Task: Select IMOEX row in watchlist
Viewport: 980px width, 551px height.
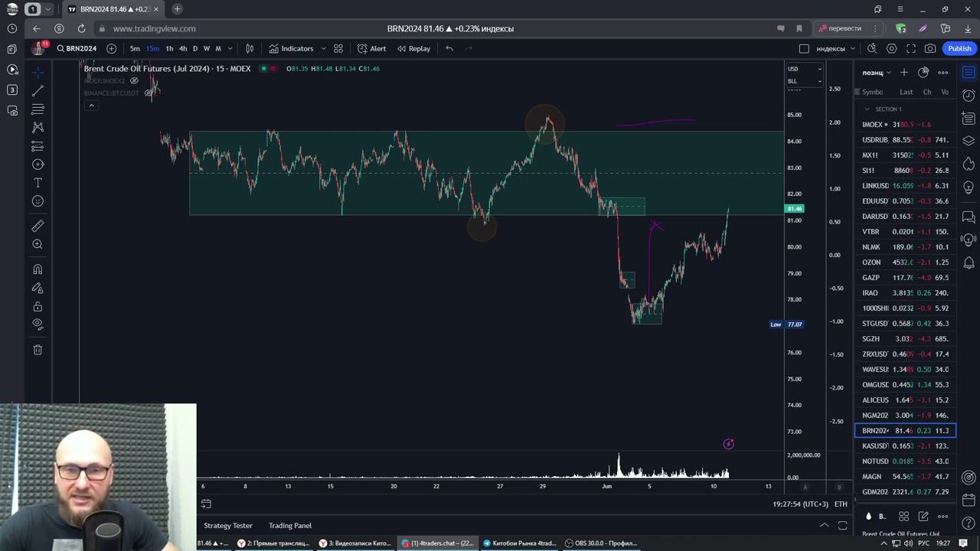Action: coord(905,124)
